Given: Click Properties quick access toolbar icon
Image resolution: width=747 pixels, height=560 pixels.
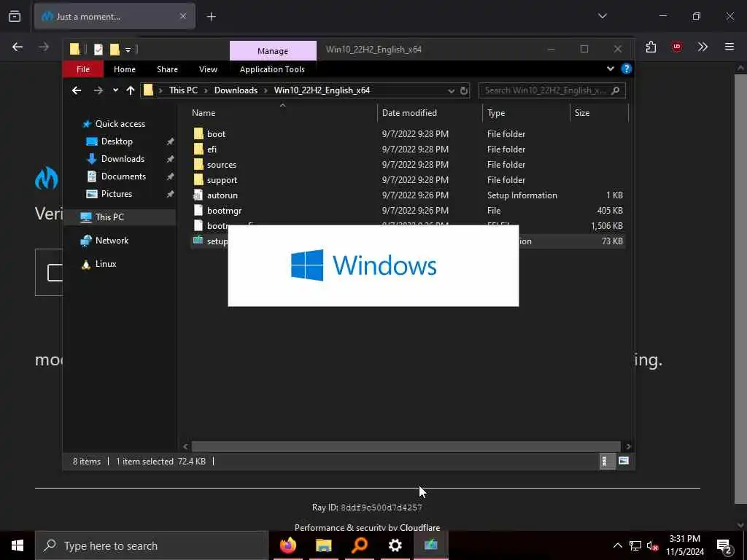Looking at the screenshot, I should 98,49.
